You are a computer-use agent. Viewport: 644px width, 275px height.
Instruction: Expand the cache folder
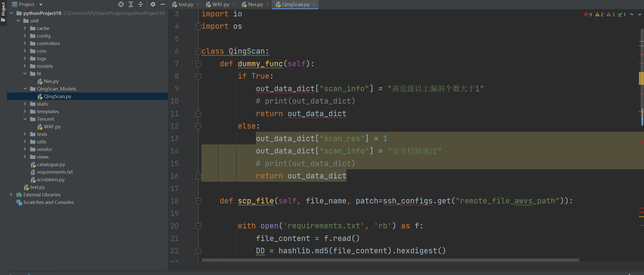click(25, 28)
